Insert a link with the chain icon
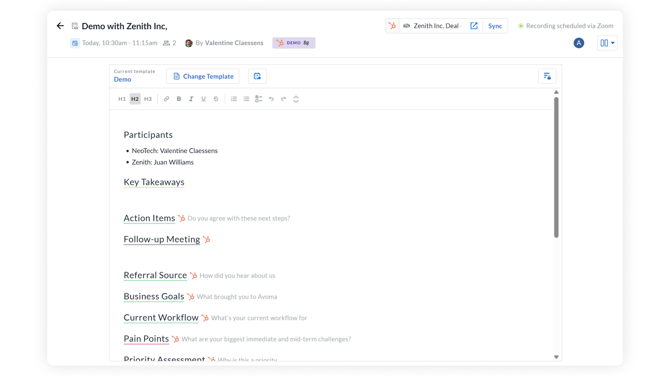 coord(166,99)
